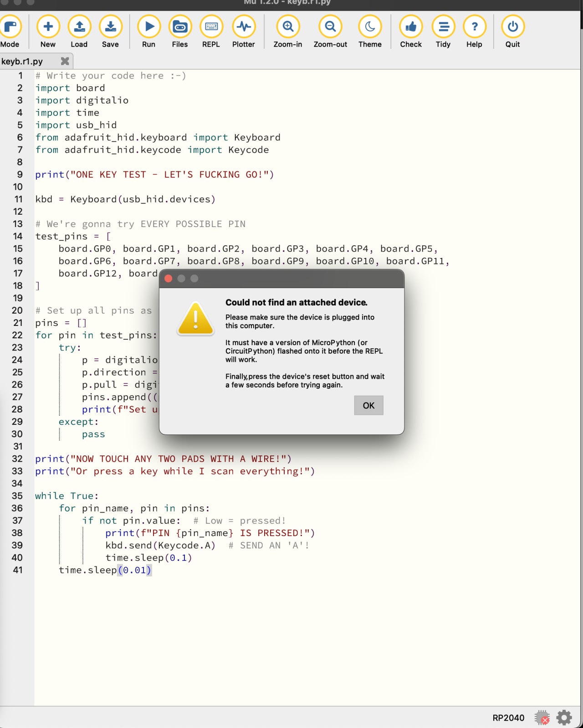
Task: Create a new file with New
Action: [48, 31]
